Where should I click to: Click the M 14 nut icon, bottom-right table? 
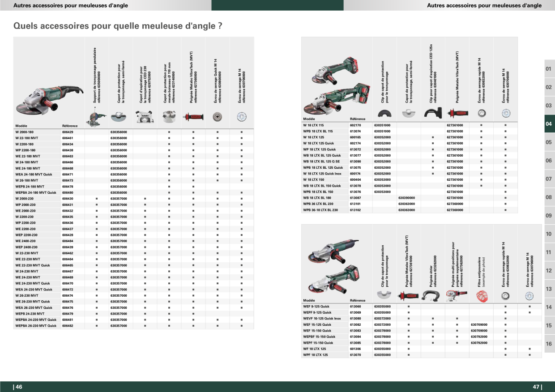click(530, 295)
